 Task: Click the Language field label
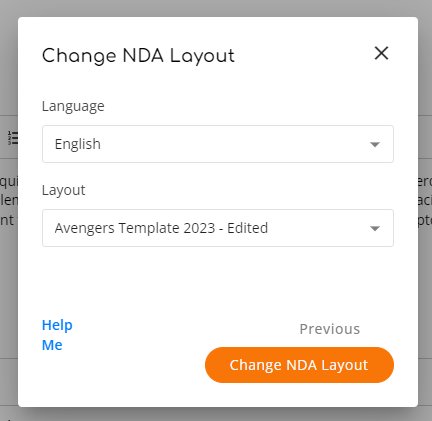coord(73,106)
